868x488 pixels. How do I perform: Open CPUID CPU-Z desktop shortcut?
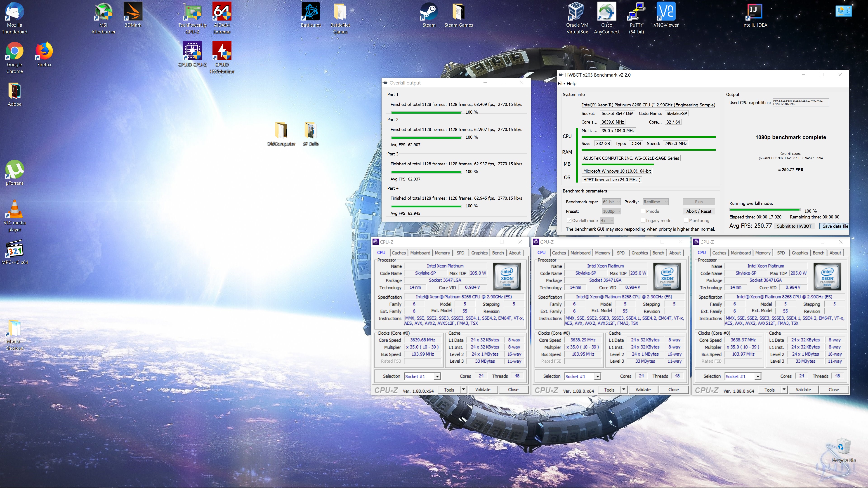coord(192,54)
